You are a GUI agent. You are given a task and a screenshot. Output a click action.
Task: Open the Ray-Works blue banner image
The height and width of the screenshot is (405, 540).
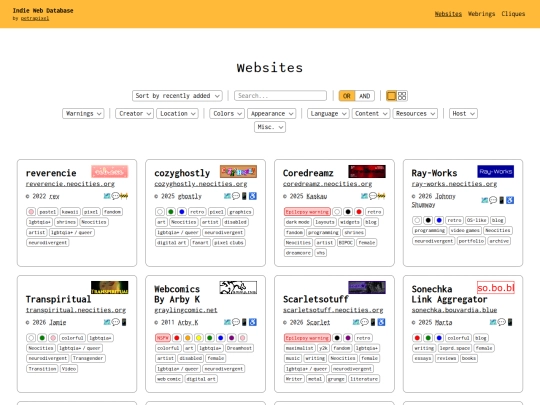[496, 172]
